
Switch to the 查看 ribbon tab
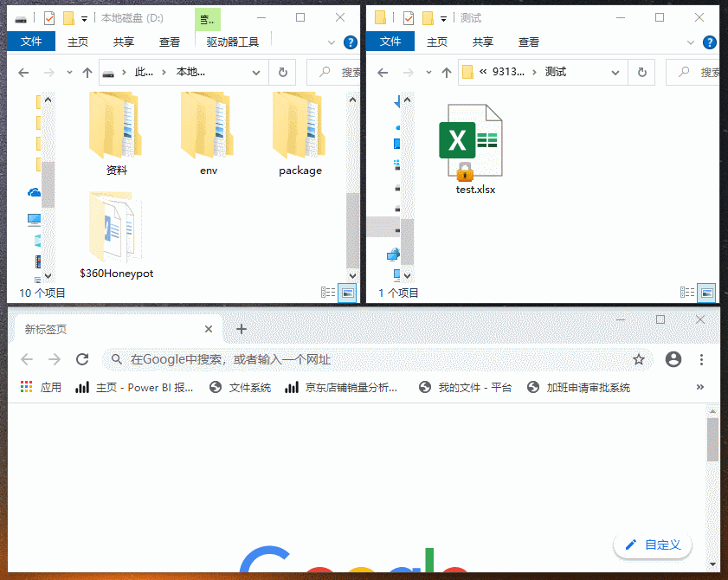[x=169, y=41]
